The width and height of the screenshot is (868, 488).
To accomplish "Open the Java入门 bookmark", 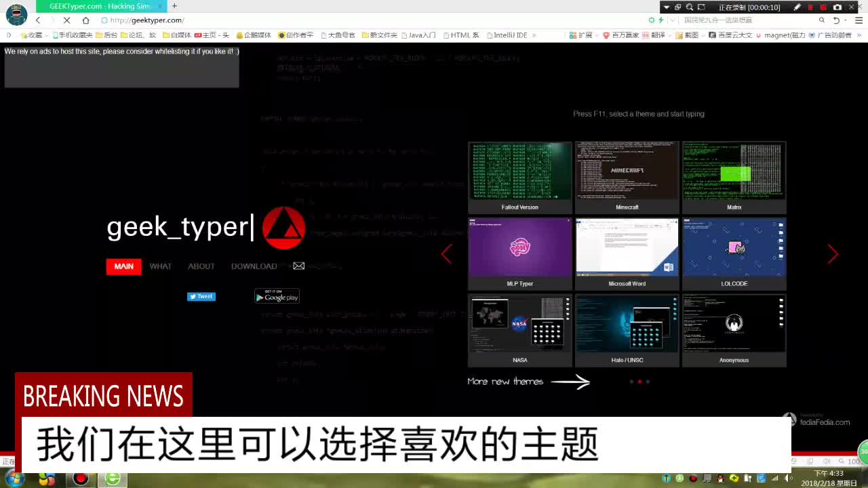I will click(419, 35).
